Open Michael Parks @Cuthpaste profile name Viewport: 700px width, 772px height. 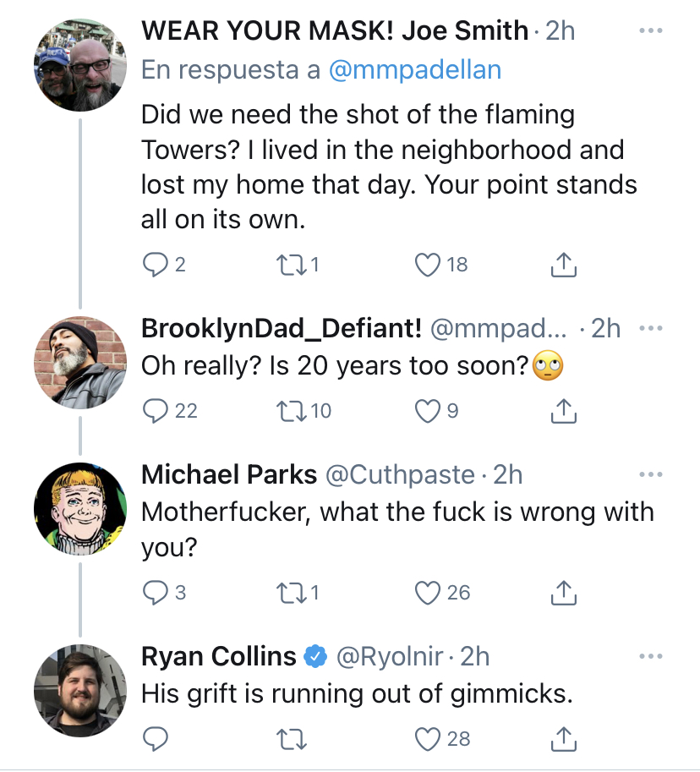[x=227, y=475]
